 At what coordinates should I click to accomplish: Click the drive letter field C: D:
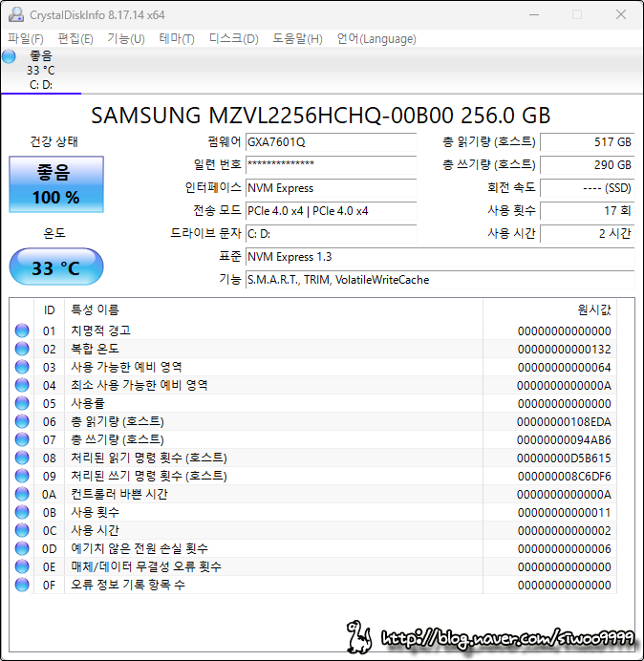[331, 233]
